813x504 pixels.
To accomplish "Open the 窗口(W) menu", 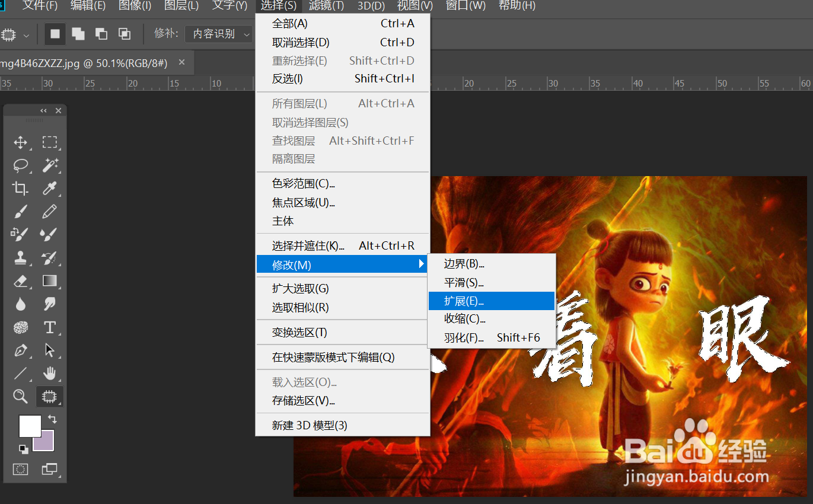I will 466,6.
